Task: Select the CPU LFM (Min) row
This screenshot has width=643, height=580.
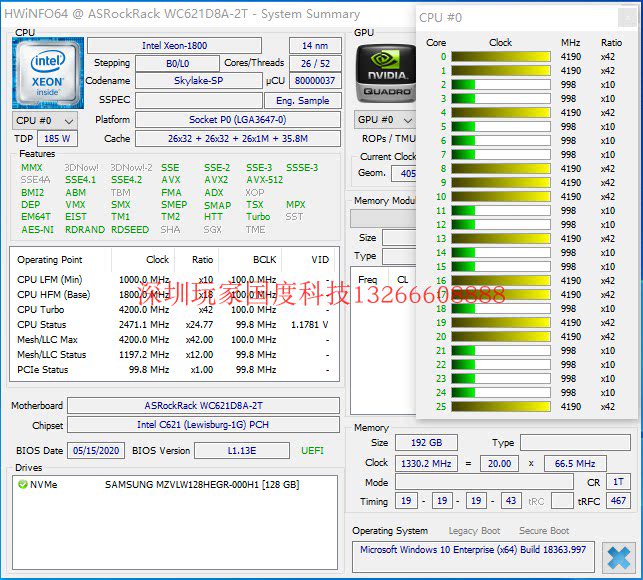Action: [174, 280]
